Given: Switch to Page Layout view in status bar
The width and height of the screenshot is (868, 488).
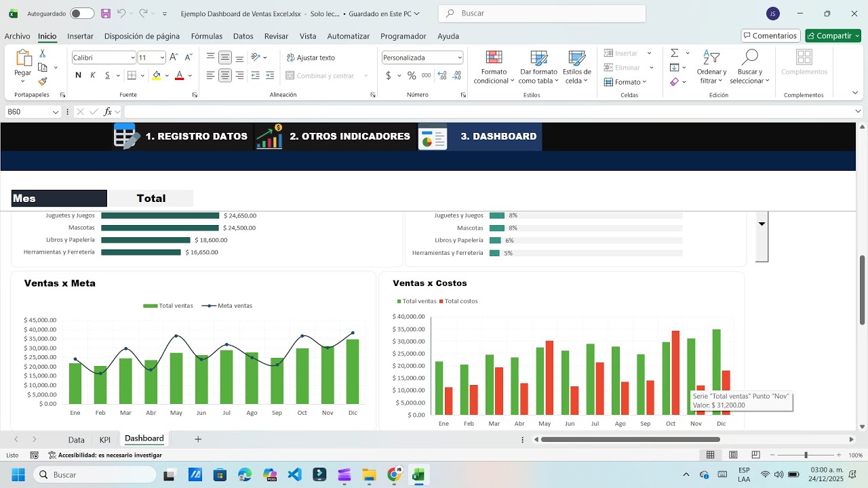Looking at the screenshot, I should point(733,455).
